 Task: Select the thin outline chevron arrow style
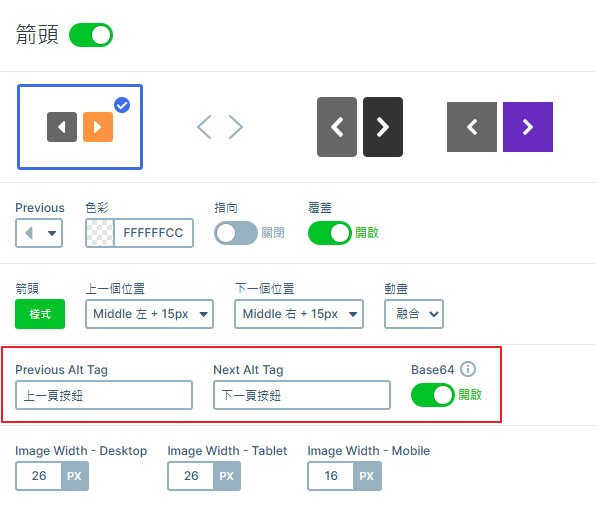[x=220, y=127]
